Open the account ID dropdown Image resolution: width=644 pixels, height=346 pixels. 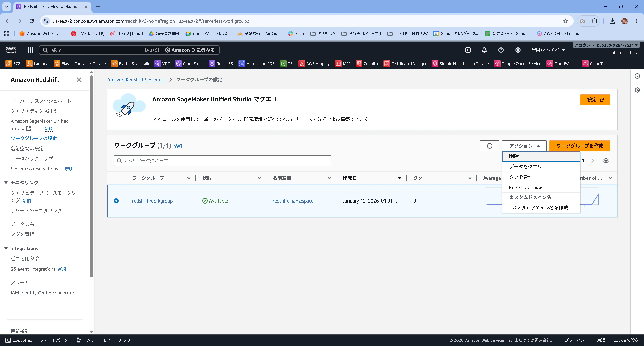[x=606, y=45]
